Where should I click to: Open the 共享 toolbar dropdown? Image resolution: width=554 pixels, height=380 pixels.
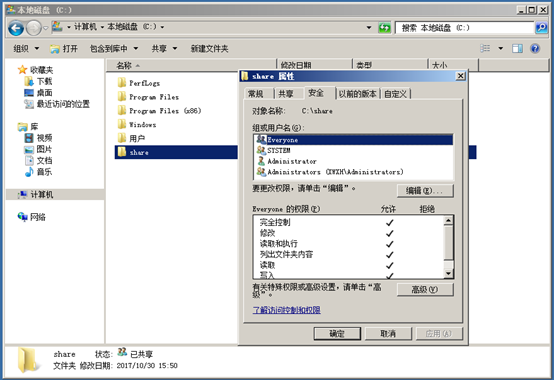164,48
